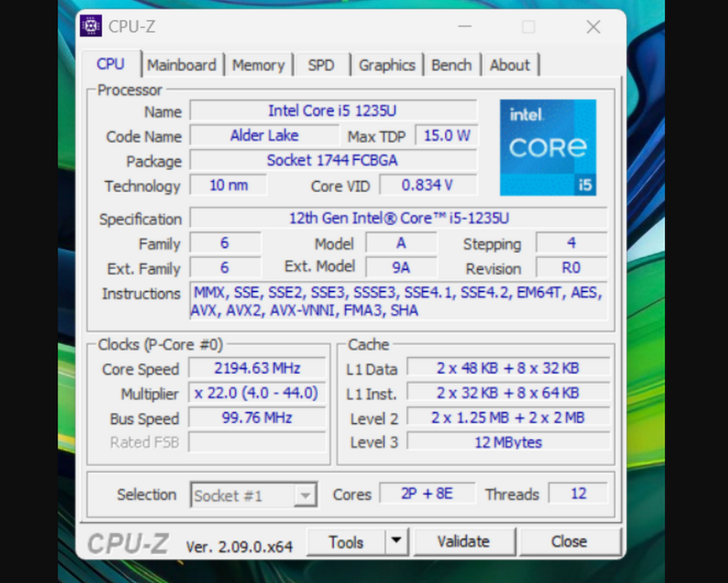Click the Tools button

(x=346, y=541)
